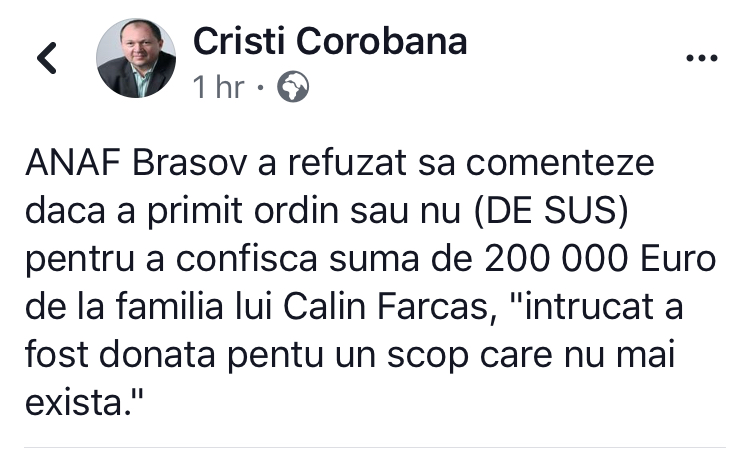Tap the "1 hr" post timestamp

coord(219,87)
